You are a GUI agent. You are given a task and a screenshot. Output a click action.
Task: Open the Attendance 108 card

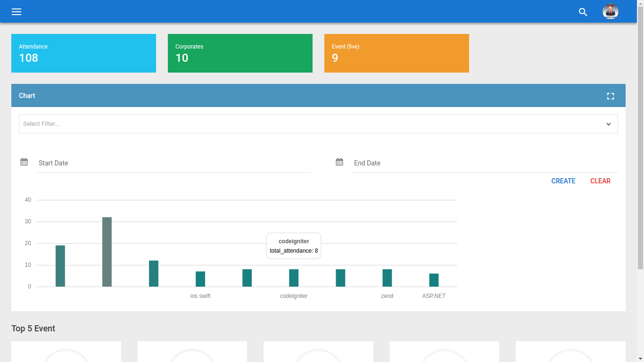point(83,53)
